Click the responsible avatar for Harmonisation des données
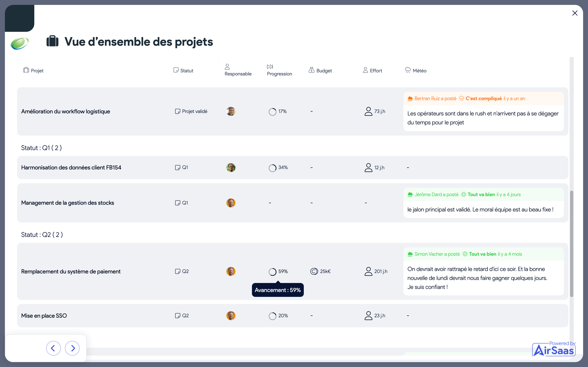This screenshot has height=367, width=588. click(x=231, y=167)
